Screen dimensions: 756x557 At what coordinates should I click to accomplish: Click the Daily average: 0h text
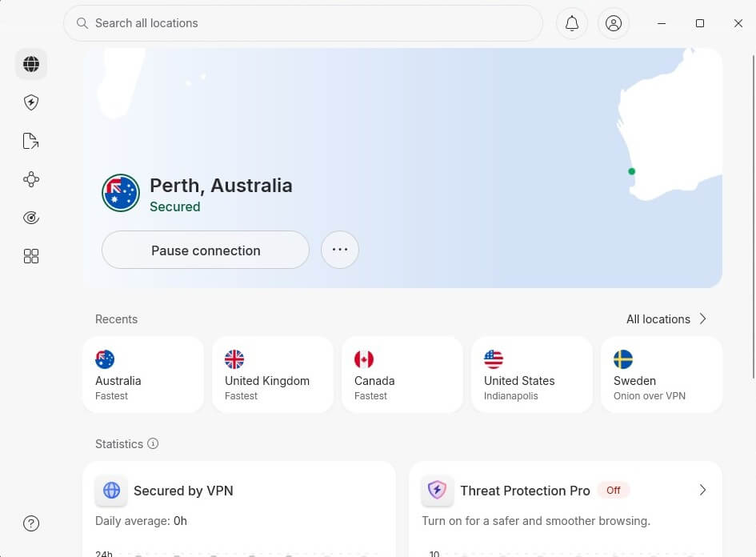pyautogui.click(x=141, y=521)
